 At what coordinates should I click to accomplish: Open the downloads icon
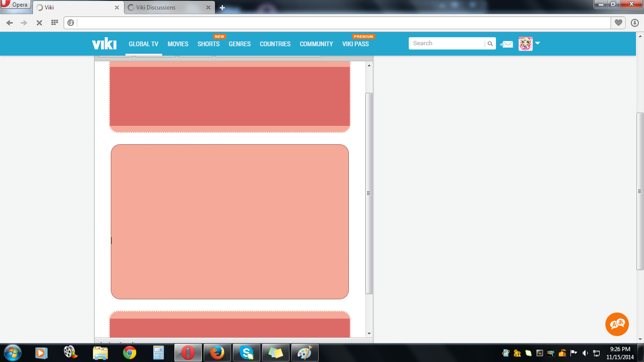(x=635, y=23)
